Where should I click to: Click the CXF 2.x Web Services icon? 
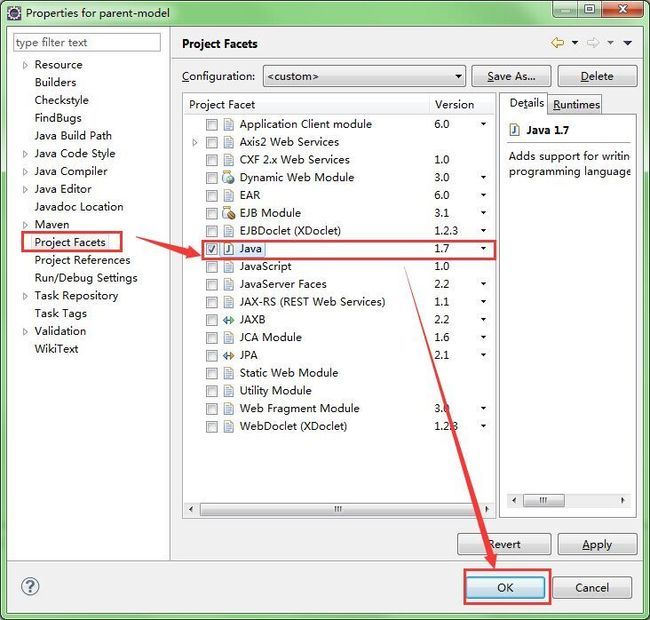coord(228,160)
